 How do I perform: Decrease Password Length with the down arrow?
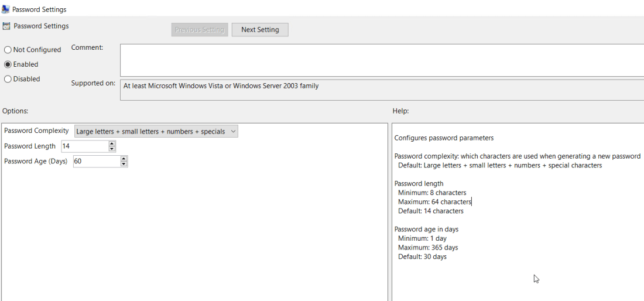pyautogui.click(x=112, y=149)
